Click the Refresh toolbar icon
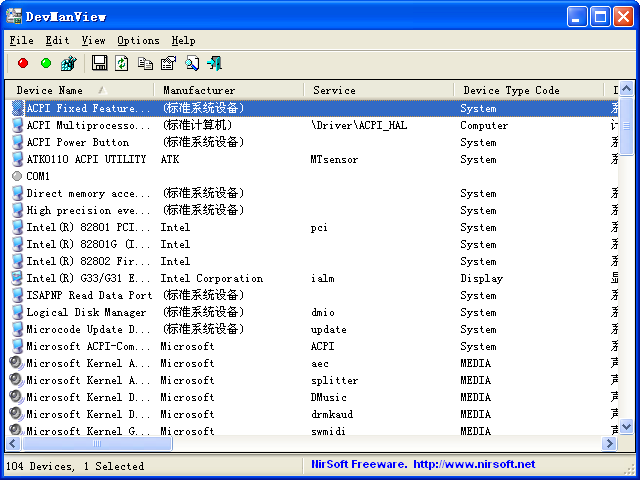The image size is (640, 480). coord(122,63)
